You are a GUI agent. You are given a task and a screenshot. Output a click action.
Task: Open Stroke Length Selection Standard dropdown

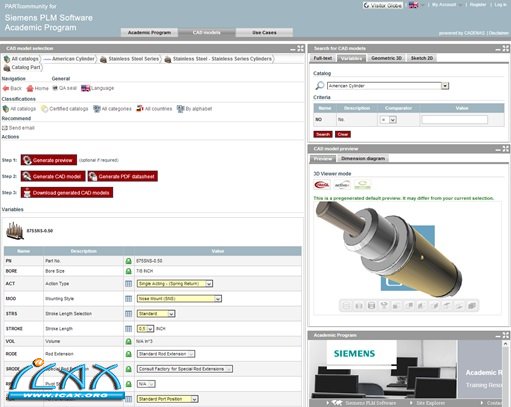click(x=156, y=314)
